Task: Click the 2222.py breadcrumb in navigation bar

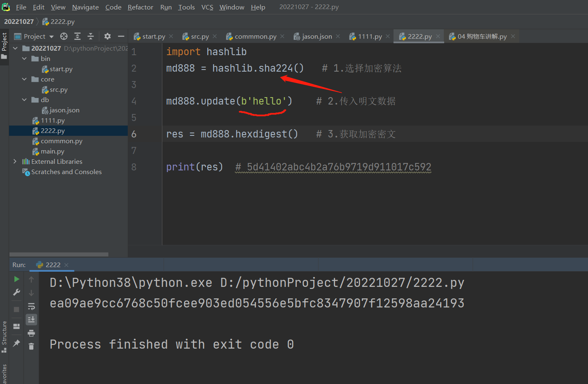Action: 59,21
